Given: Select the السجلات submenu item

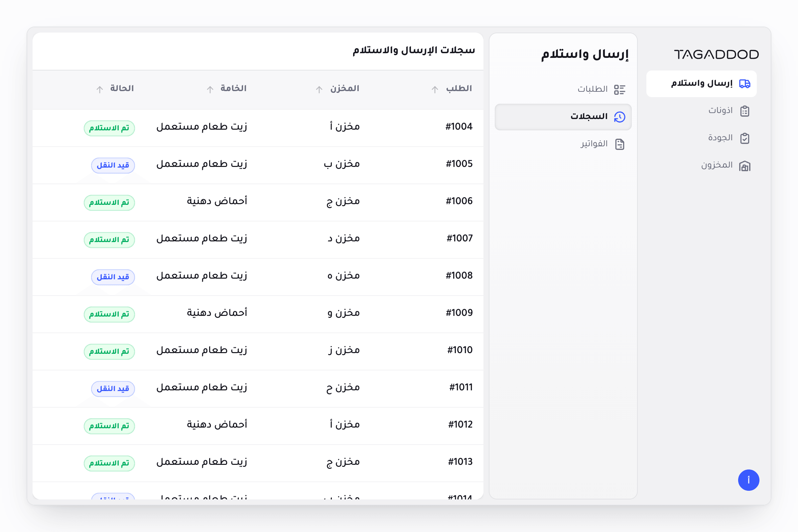Looking at the screenshot, I should 563,117.
